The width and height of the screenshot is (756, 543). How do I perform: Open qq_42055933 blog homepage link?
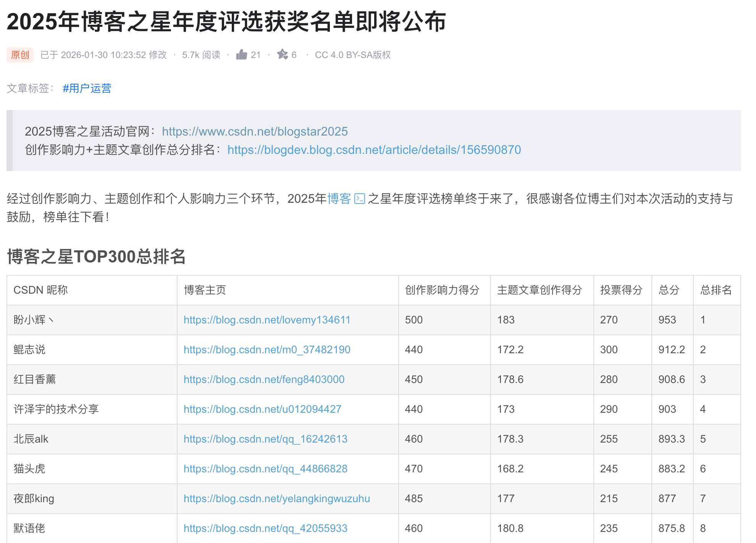pyautogui.click(x=265, y=528)
